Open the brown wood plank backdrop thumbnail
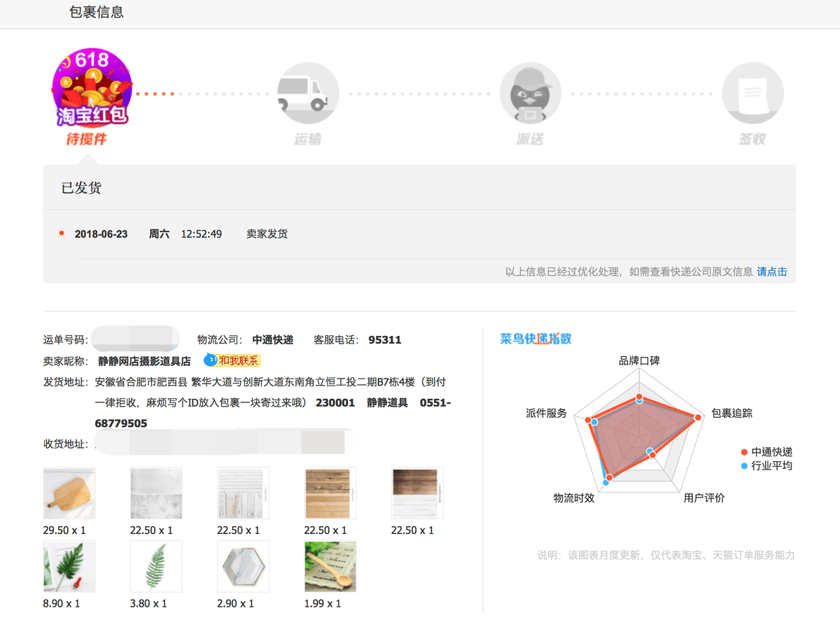The image size is (840, 627). pyautogui.click(x=330, y=493)
